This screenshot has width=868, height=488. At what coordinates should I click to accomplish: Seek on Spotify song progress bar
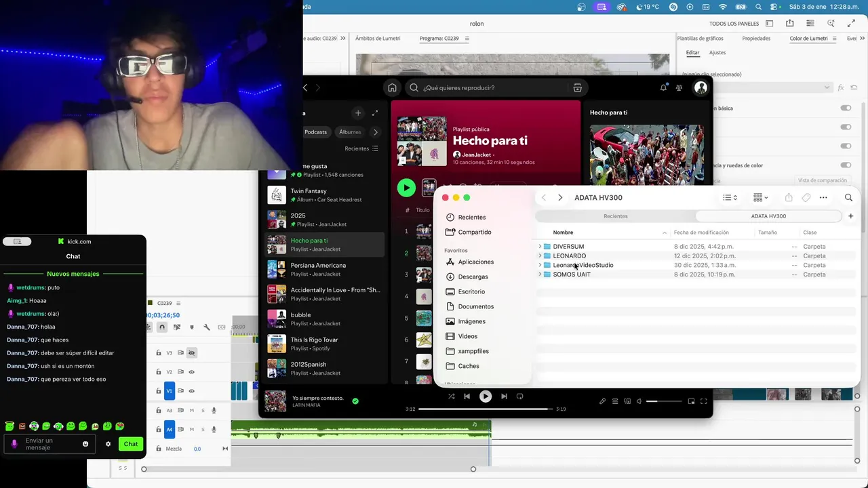[x=485, y=409]
